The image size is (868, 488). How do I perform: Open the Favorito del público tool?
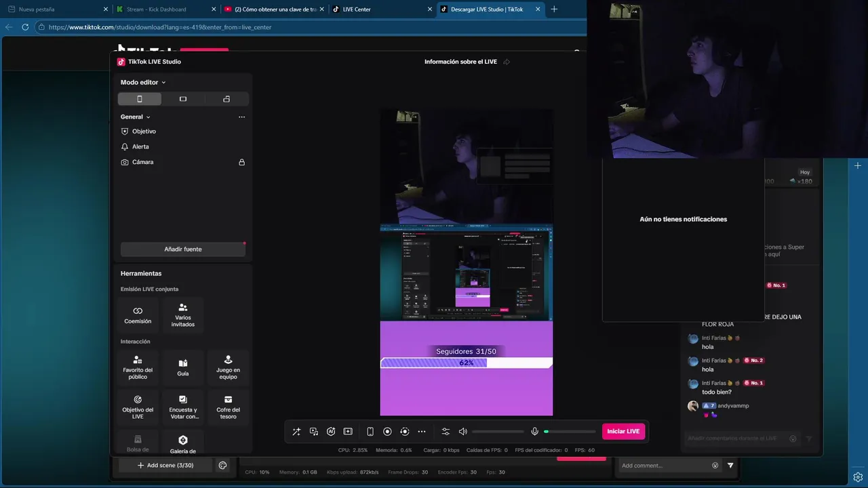(138, 367)
